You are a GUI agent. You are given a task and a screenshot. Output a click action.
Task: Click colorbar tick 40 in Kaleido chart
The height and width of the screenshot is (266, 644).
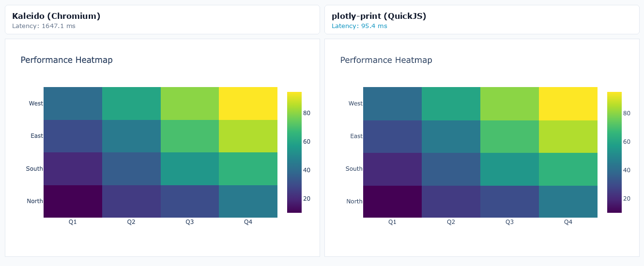click(307, 170)
